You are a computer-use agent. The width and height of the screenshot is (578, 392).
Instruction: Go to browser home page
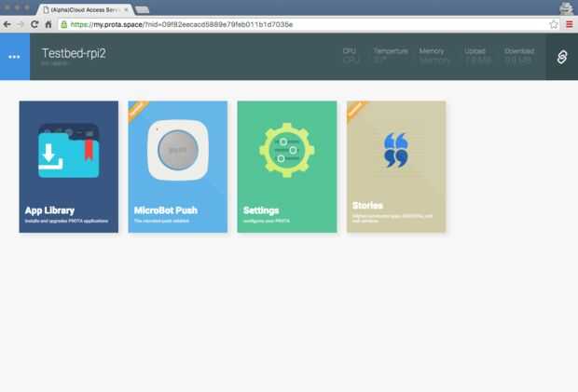tap(48, 24)
